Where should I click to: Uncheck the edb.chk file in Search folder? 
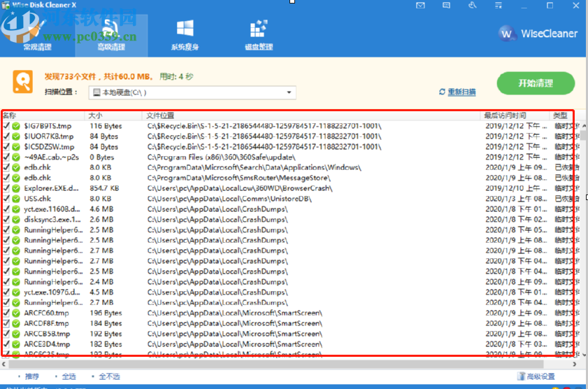6,168
